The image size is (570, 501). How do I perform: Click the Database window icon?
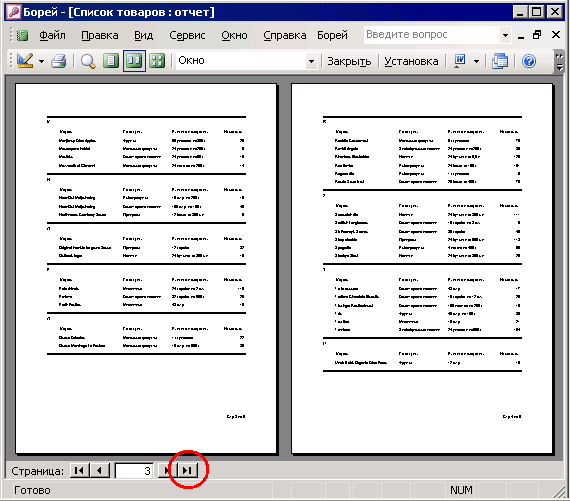click(x=500, y=61)
